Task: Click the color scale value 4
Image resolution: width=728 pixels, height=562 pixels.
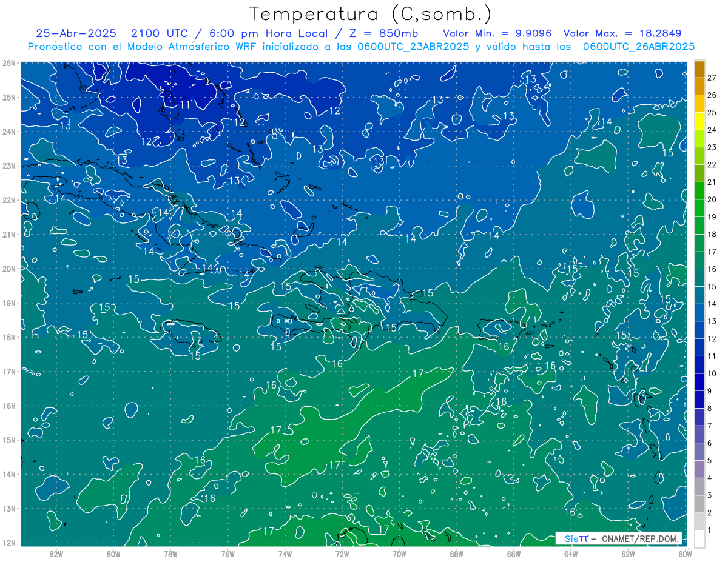Action: pos(710,478)
